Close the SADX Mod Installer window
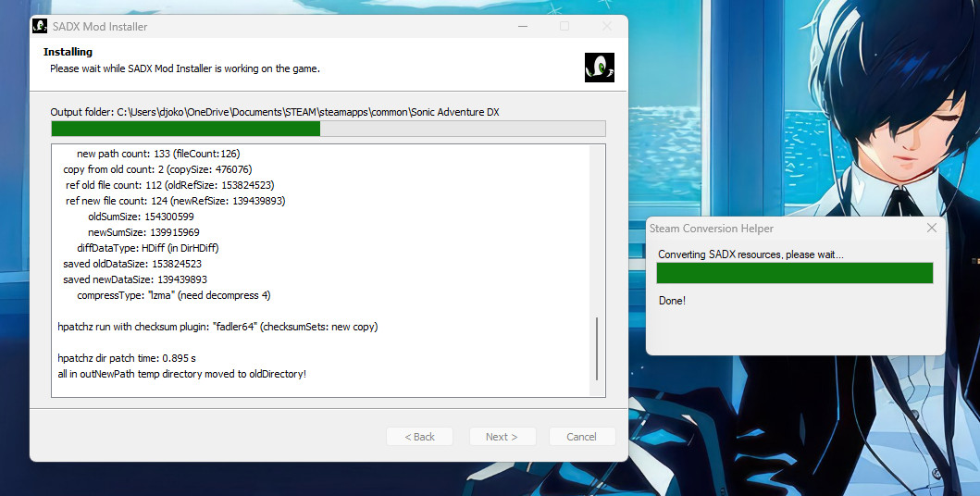980x496 pixels. tap(606, 26)
